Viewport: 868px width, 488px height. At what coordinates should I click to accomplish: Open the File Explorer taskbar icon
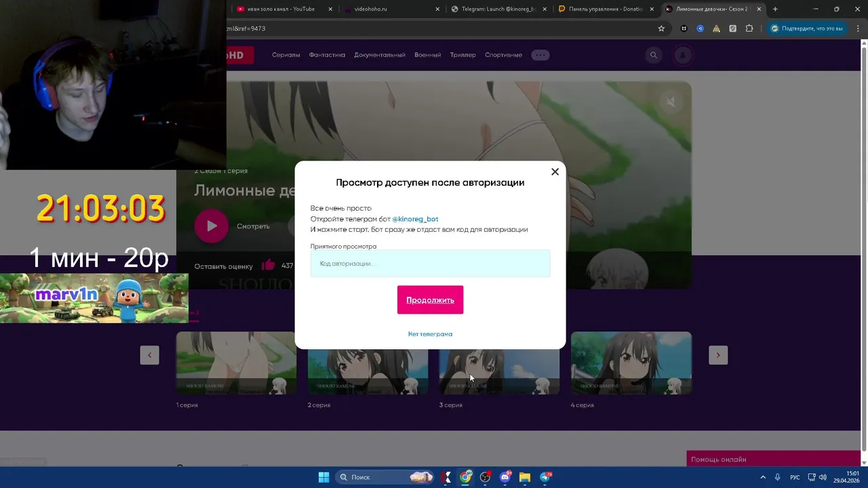coord(524,477)
